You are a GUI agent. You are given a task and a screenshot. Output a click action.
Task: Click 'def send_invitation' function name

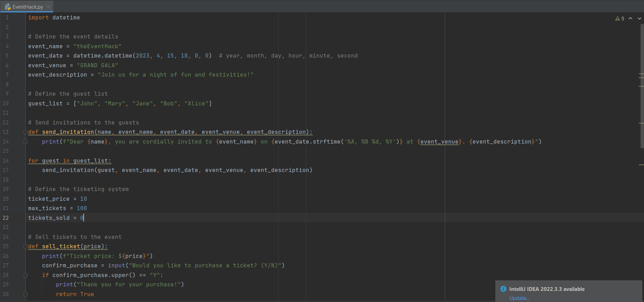68,132
